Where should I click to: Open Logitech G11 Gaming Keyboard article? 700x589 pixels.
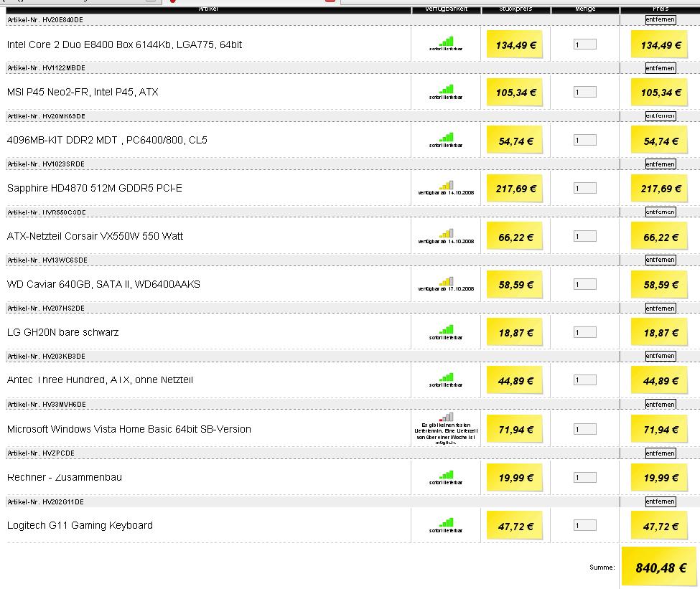[80, 526]
